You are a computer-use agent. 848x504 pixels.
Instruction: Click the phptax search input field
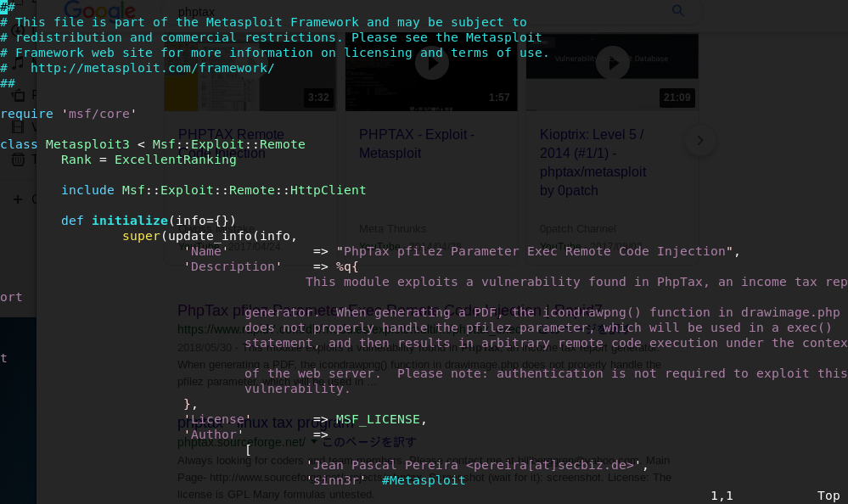[x=422, y=11]
